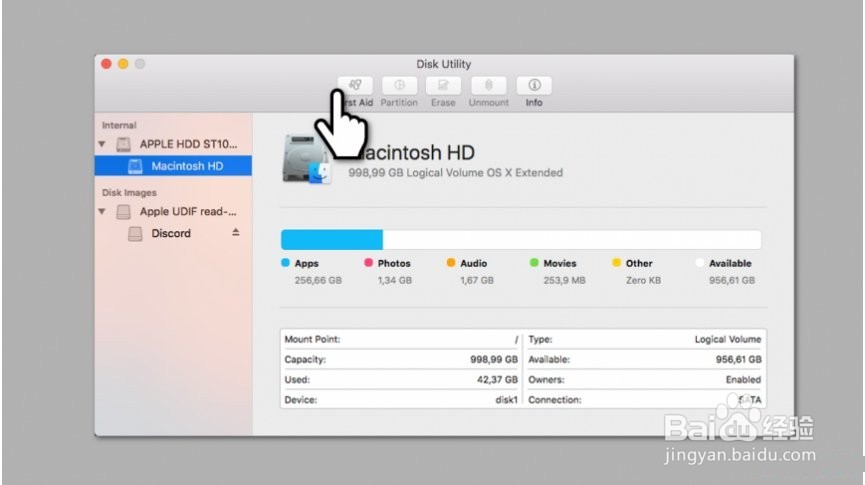The height and width of the screenshot is (485, 865).
Task: Collapse the APPLE HDD ST10 disclosure triangle
Action: (102, 144)
